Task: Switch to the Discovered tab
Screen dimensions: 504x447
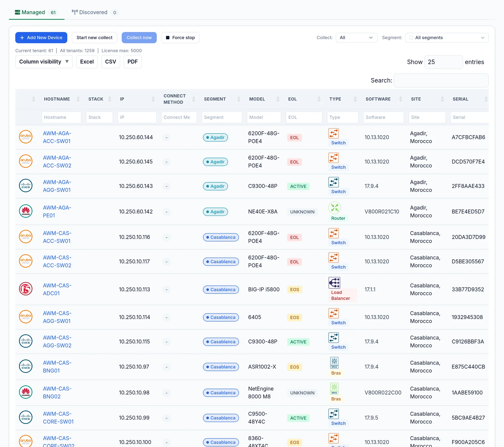Action: [95, 12]
